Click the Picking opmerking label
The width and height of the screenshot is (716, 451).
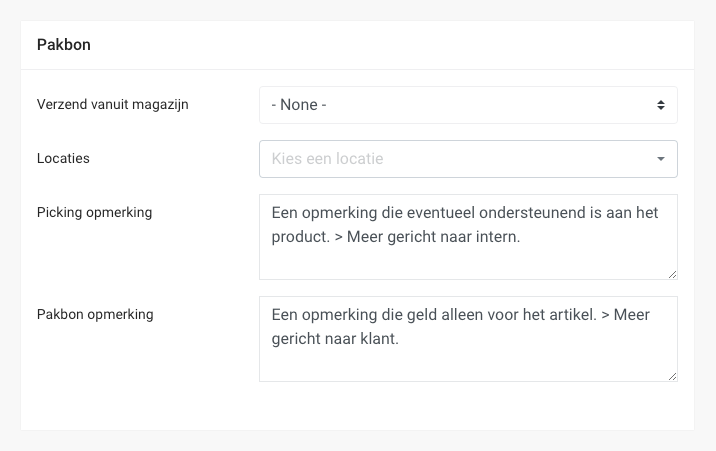pos(94,212)
